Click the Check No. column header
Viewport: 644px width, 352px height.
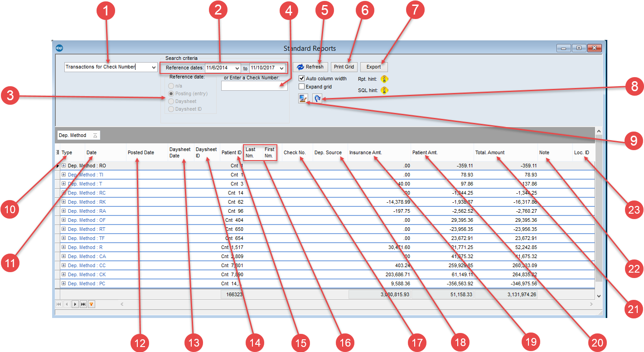(297, 152)
